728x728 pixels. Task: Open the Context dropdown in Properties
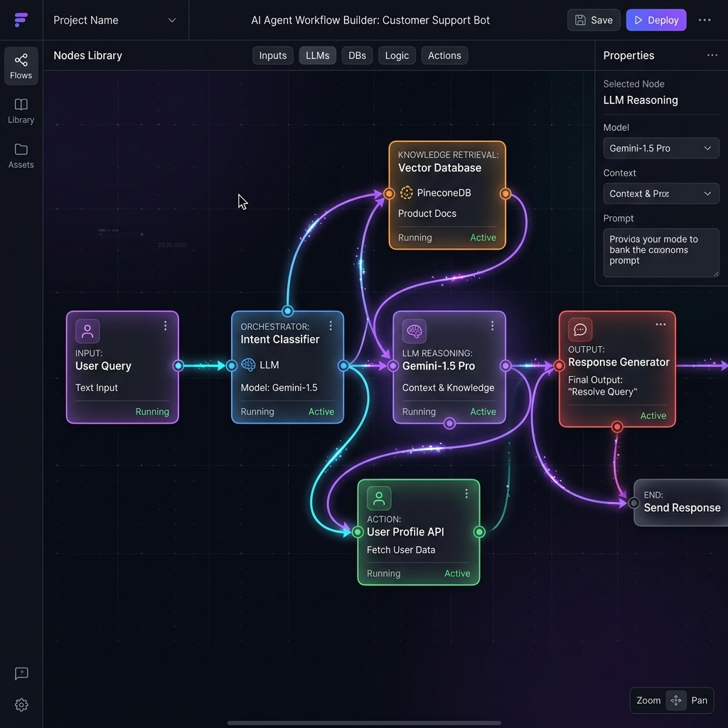click(660, 193)
